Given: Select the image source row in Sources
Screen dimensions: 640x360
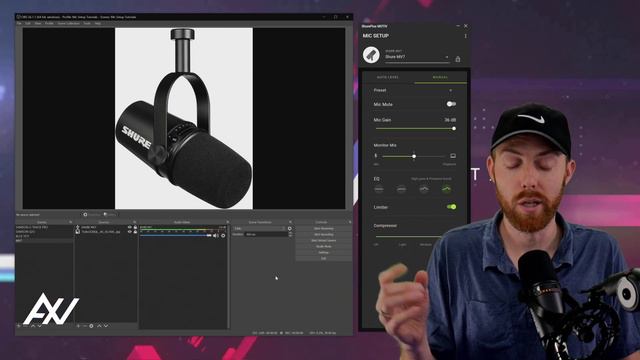Looking at the screenshot, I should [x=106, y=232].
